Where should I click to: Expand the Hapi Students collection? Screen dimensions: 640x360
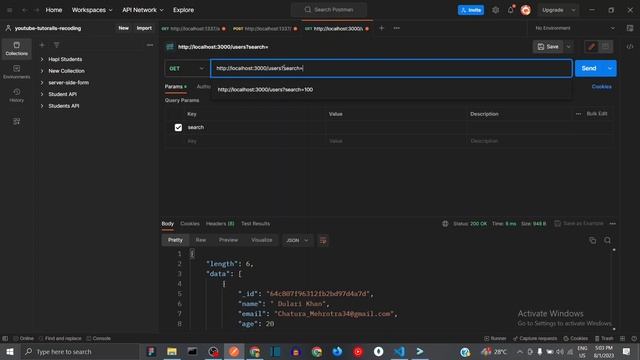(42, 59)
